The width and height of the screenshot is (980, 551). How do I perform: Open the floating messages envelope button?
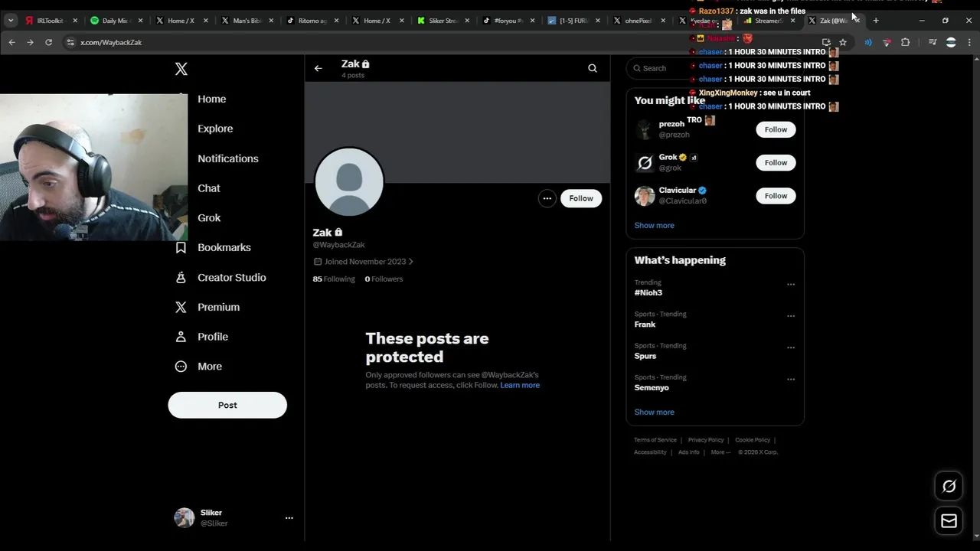pyautogui.click(x=949, y=521)
